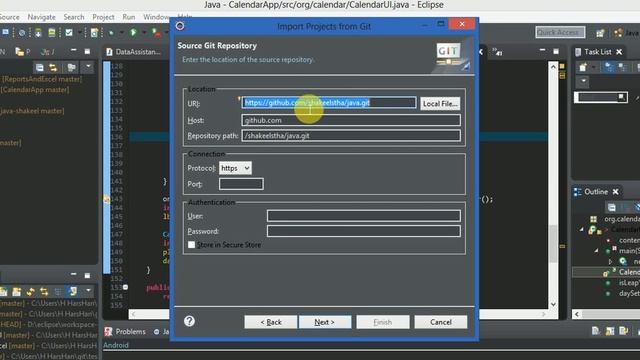The width and height of the screenshot is (640, 360).
Task: Click the Quick Access search box
Action: (560, 32)
